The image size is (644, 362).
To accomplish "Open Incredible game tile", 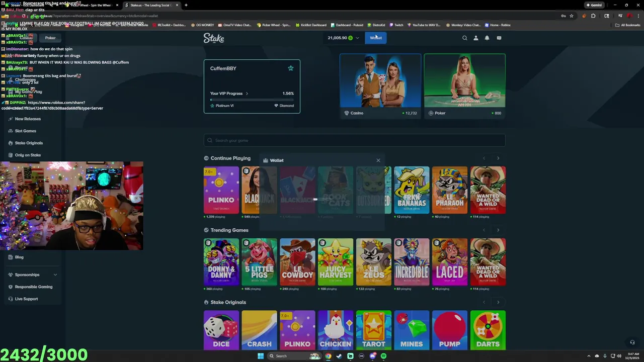I will click(412, 262).
